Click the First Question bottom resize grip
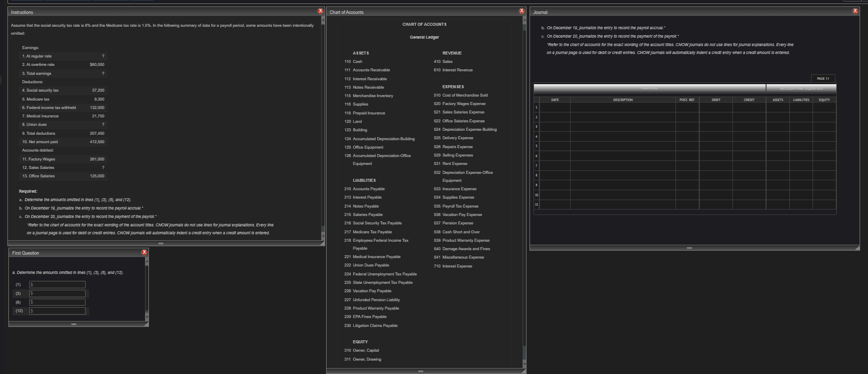The height and width of the screenshot is (374, 868). click(74, 324)
